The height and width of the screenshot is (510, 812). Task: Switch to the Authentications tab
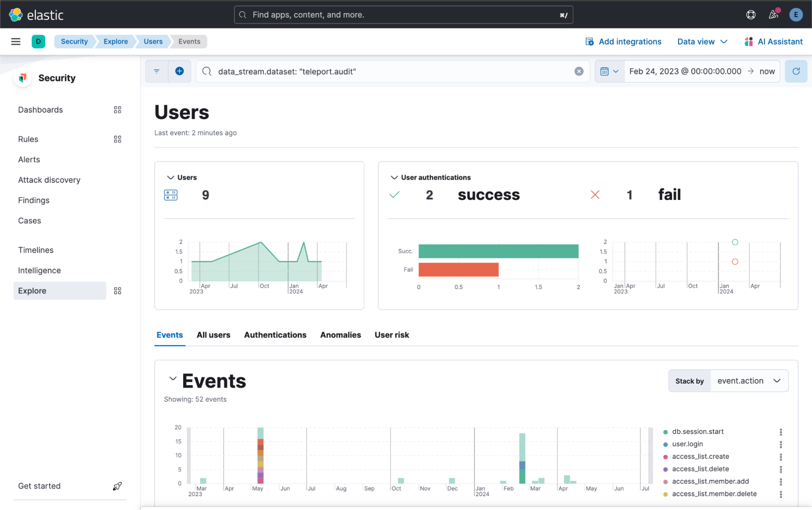275,335
